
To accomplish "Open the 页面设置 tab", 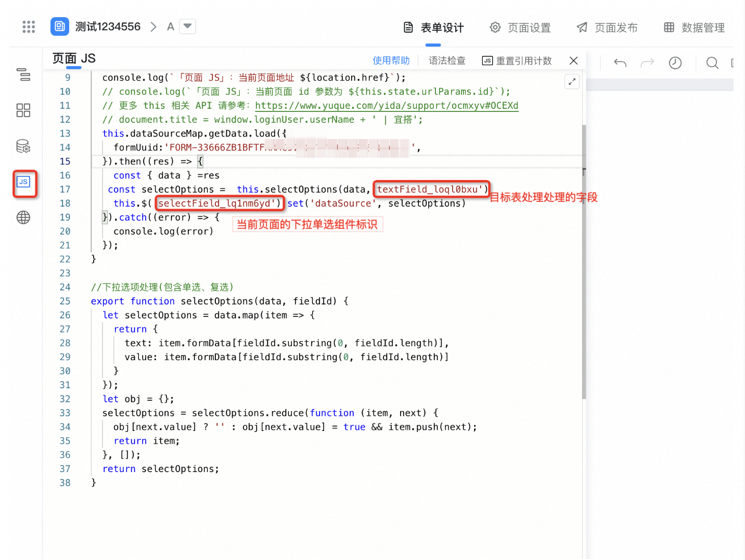I will (520, 28).
